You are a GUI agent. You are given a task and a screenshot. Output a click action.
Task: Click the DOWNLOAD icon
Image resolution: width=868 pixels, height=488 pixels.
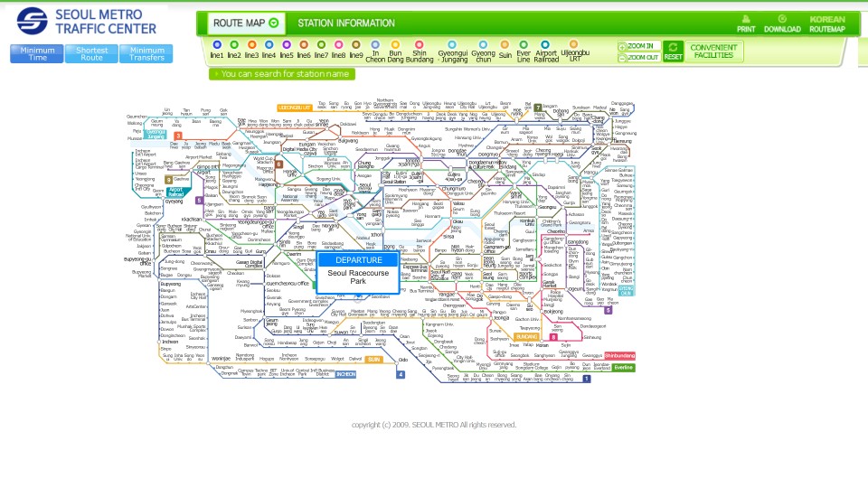(782, 23)
